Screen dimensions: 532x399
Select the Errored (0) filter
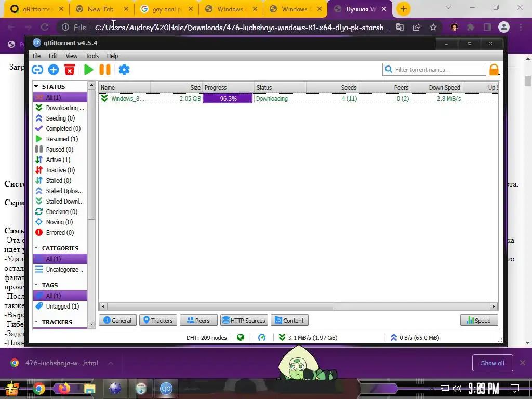(60, 232)
